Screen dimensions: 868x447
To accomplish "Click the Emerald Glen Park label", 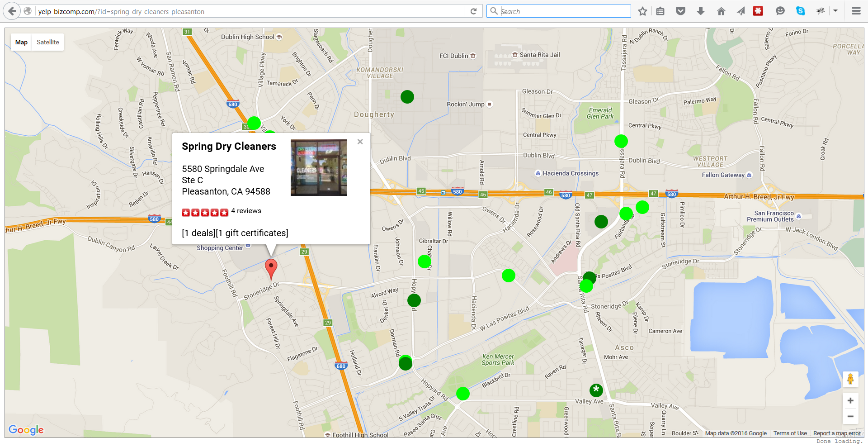I will click(x=600, y=113).
